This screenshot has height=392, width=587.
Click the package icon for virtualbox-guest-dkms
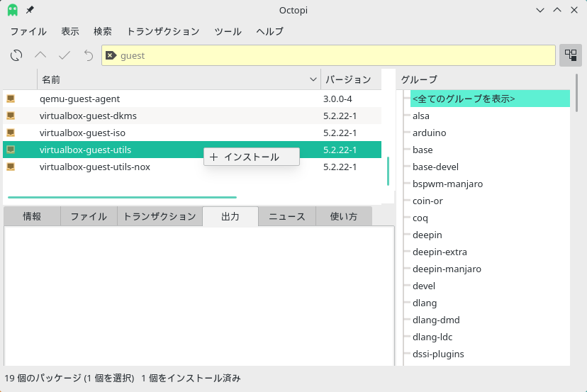click(11, 116)
